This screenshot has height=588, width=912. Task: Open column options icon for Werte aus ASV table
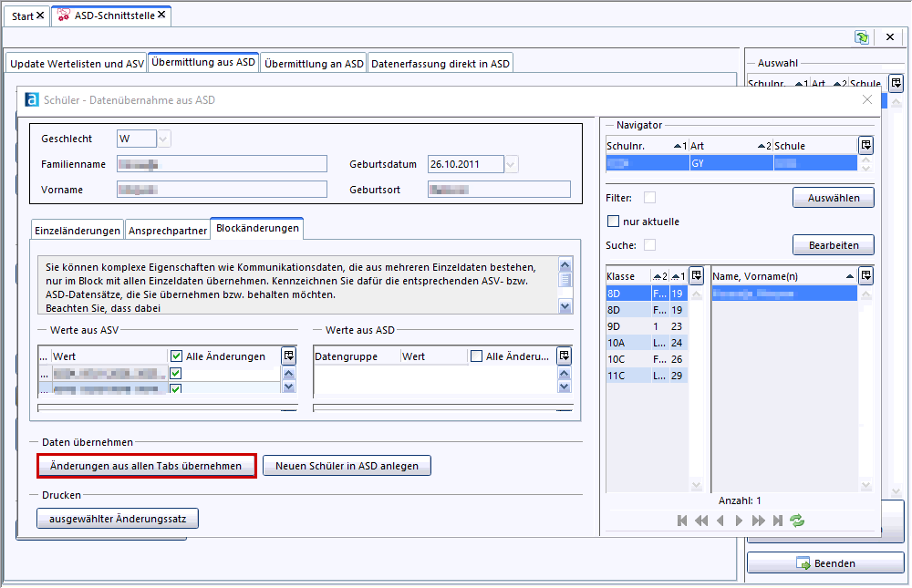289,356
